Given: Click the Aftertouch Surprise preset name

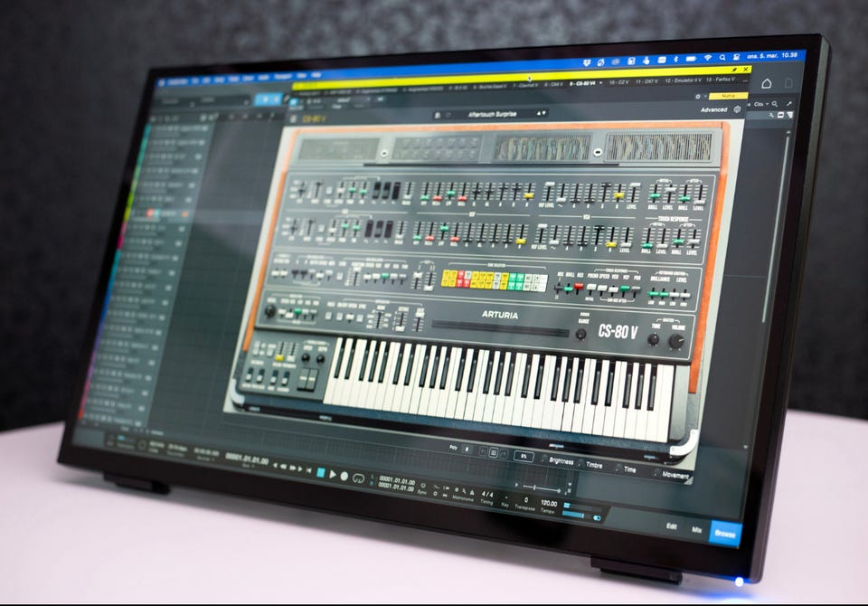Looking at the screenshot, I should coord(492,114).
